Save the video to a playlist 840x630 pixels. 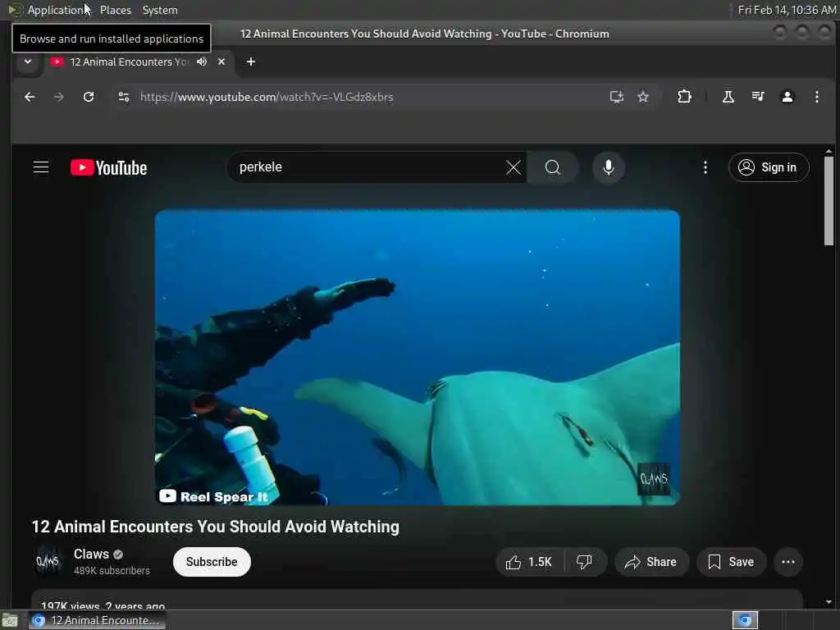click(x=731, y=562)
